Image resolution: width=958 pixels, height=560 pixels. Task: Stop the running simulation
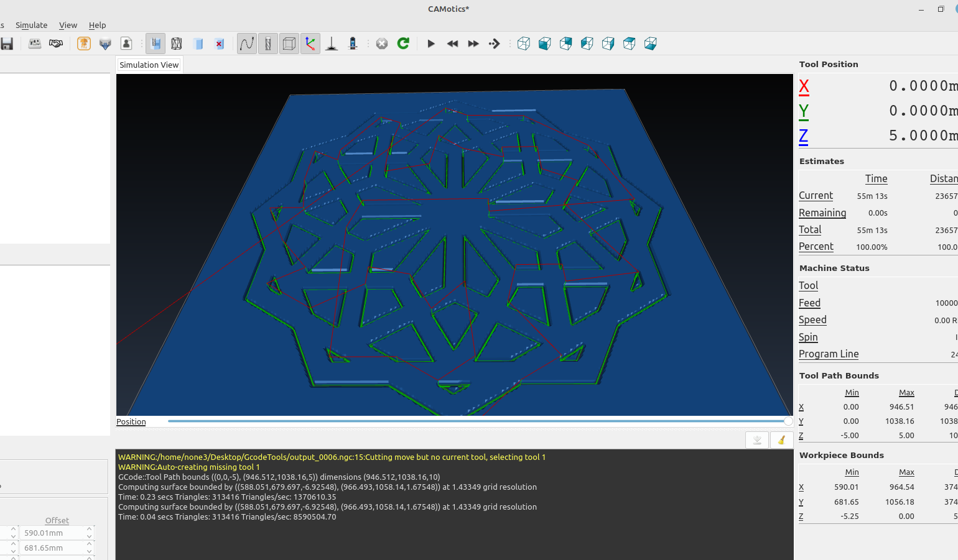click(381, 44)
